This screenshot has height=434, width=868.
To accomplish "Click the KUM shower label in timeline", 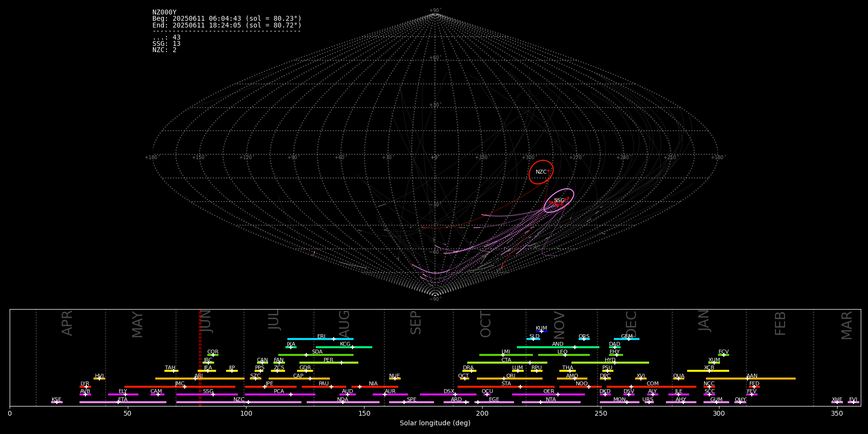I will [x=541, y=328].
